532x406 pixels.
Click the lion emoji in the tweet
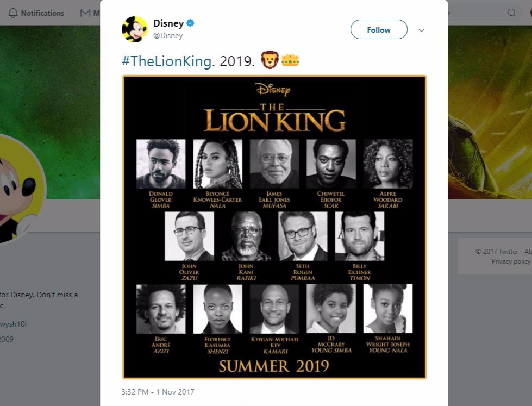[270, 60]
